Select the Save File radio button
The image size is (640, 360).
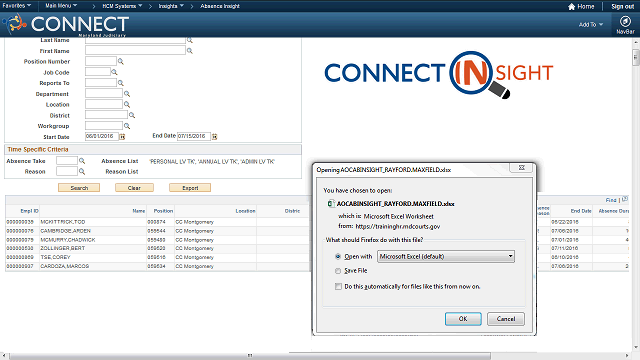(338, 271)
